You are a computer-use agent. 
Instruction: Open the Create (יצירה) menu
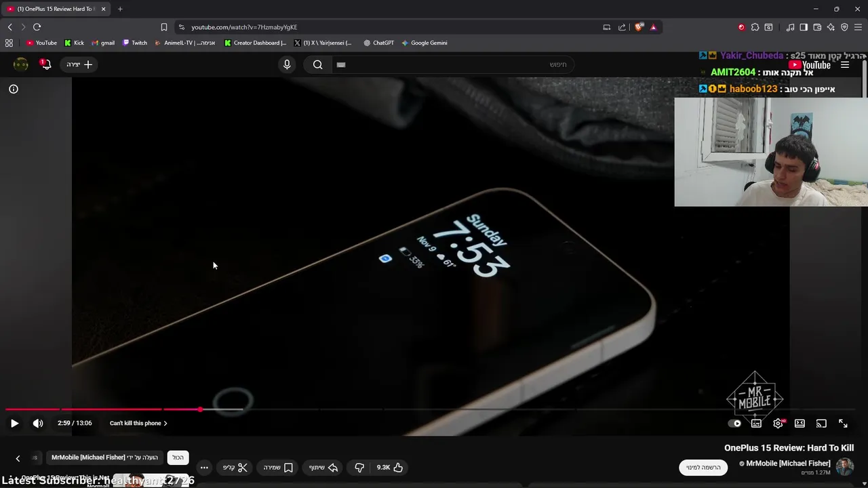click(79, 64)
